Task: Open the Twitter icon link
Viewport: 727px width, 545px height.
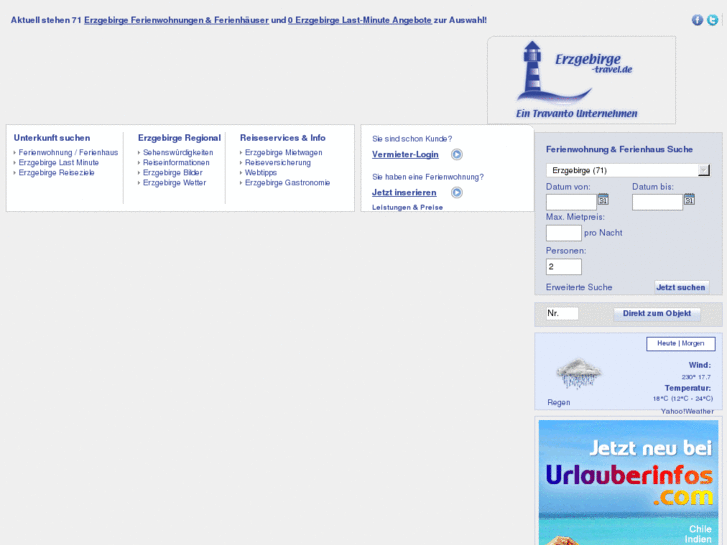Action: [x=713, y=20]
